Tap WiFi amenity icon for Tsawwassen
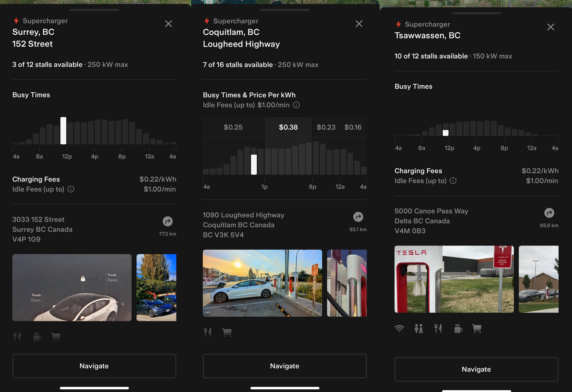 point(399,329)
